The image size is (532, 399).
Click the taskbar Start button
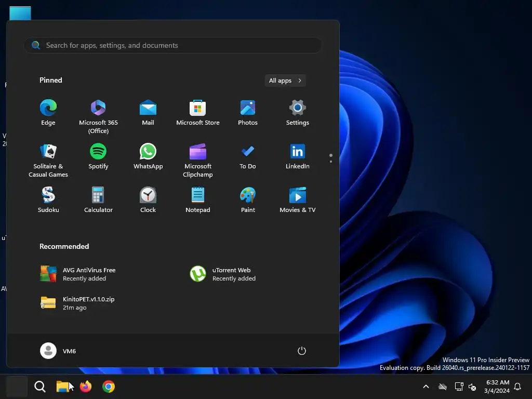(x=17, y=387)
